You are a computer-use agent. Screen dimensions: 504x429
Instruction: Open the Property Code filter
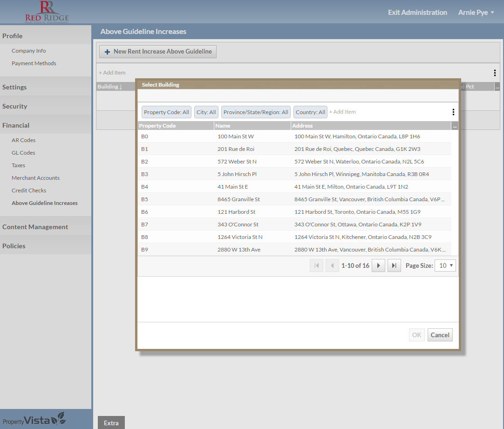(166, 112)
